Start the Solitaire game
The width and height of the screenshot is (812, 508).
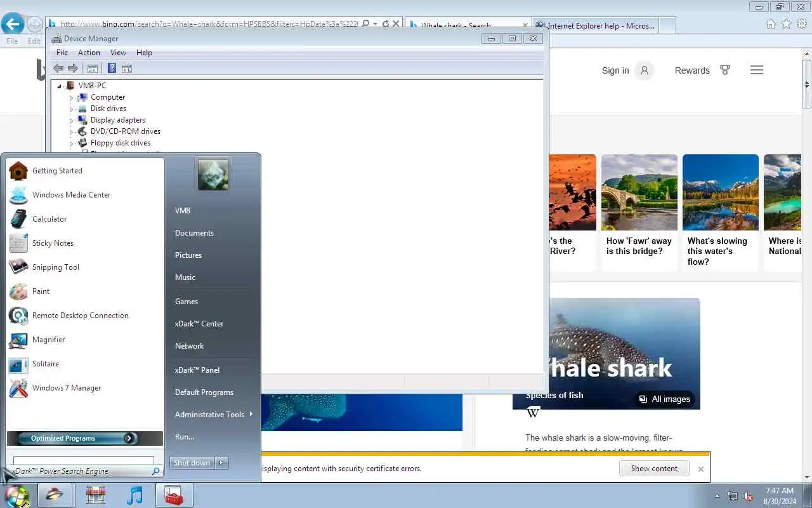click(46, 364)
